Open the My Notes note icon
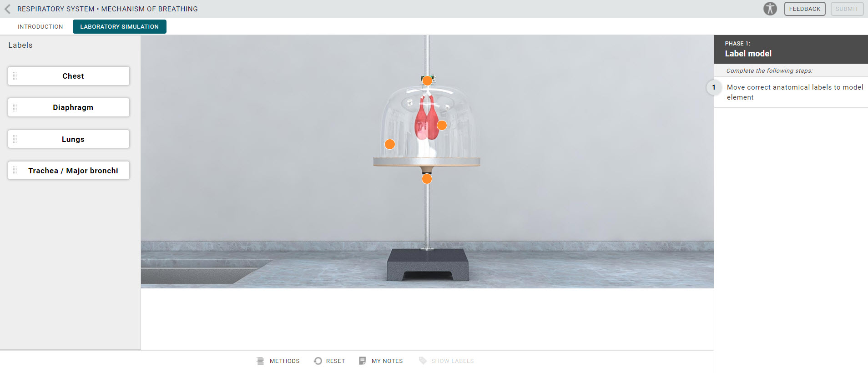 click(363, 361)
